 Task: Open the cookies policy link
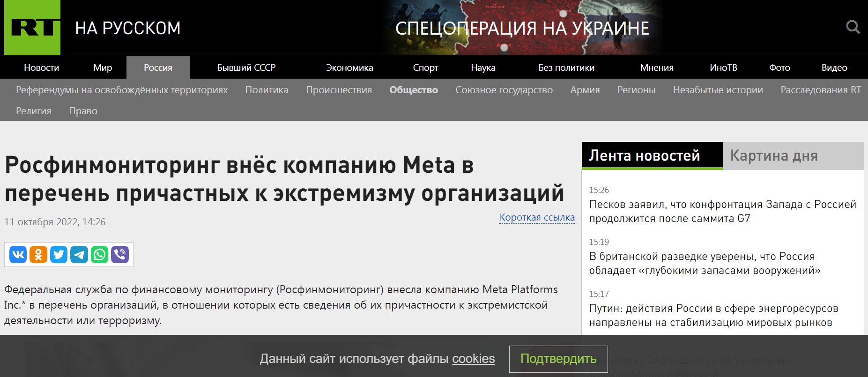[473, 359]
